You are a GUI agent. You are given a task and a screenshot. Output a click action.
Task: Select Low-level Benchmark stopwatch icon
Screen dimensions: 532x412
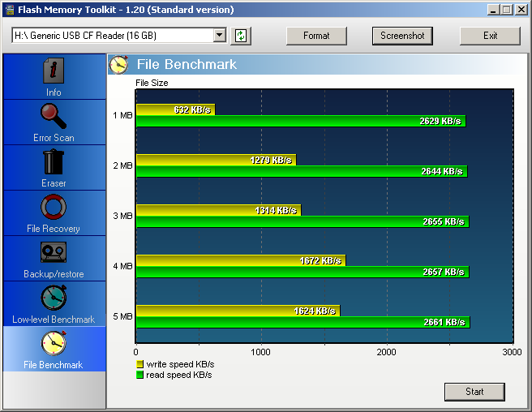[54, 298]
